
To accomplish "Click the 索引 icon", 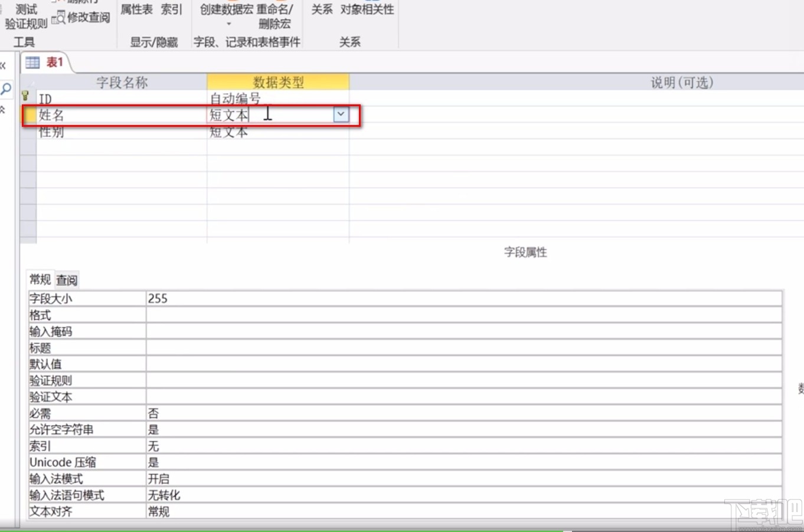I will (x=171, y=9).
